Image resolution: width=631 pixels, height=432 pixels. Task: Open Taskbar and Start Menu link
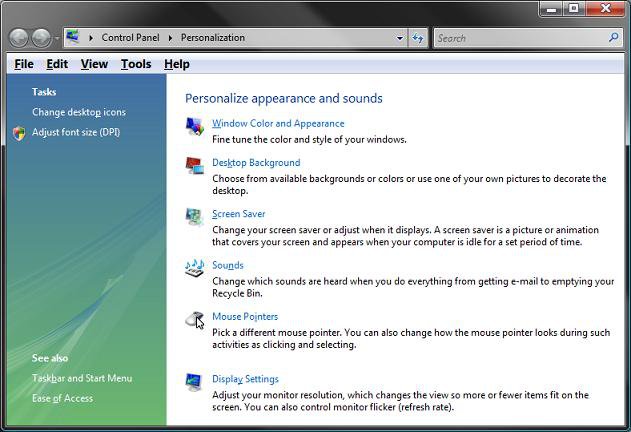[82, 378]
